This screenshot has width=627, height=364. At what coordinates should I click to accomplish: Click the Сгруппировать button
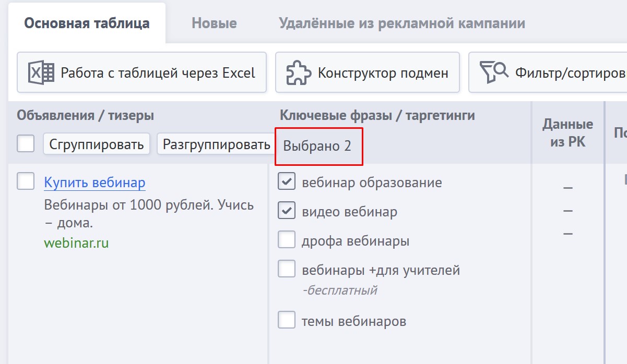(97, 144)
